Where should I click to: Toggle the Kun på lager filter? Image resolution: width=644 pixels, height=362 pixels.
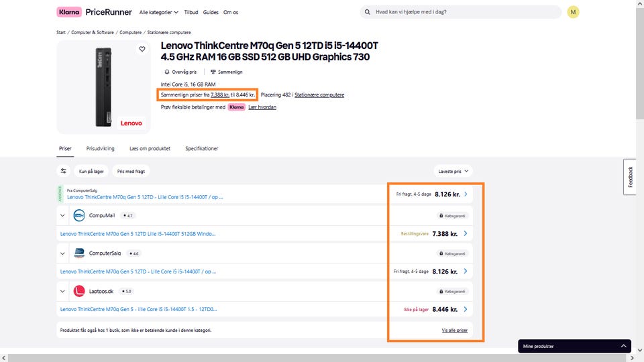click(x=91, y=171)
